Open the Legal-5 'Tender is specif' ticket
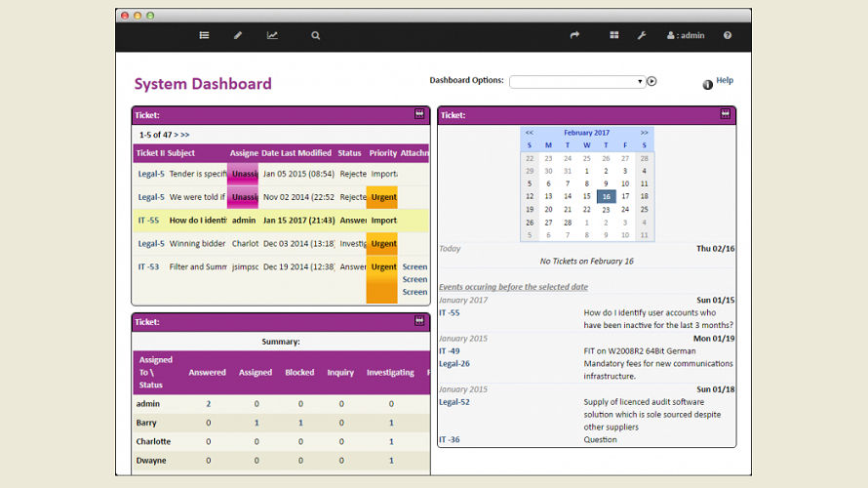Image resolution: width=868 pixels, height=488 pixels. [151, 174]
